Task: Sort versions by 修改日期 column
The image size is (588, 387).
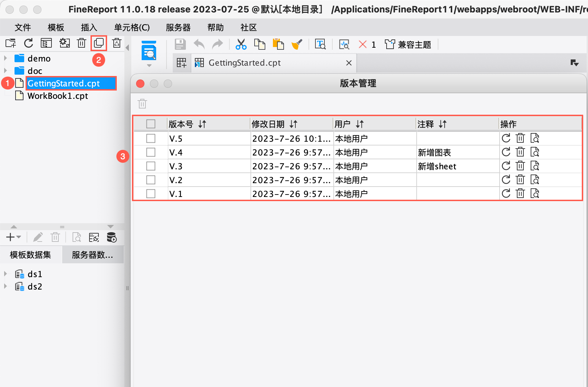Action: 294,124
